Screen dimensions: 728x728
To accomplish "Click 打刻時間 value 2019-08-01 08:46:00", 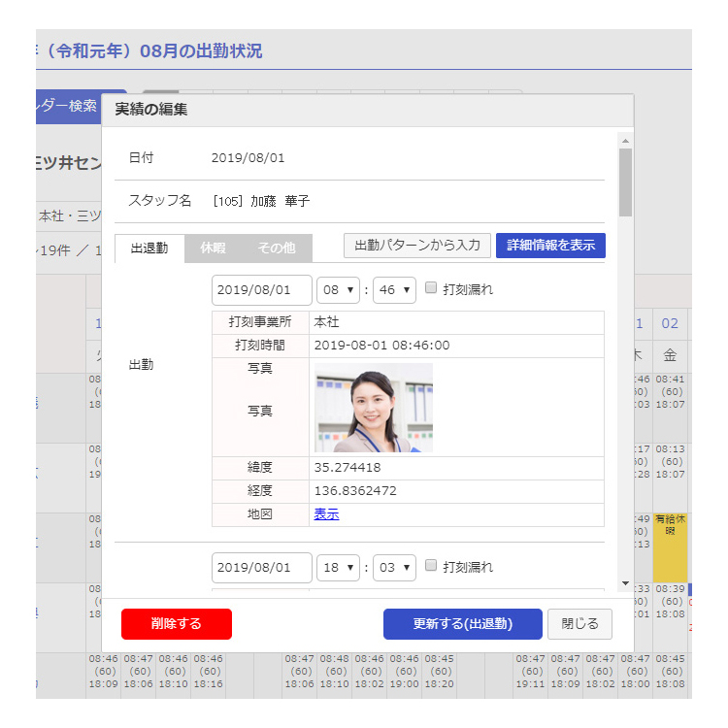I will [381, 346].
